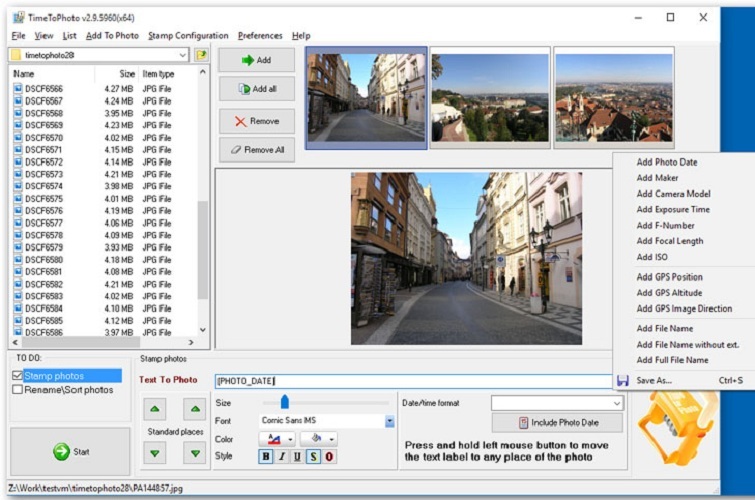
Task: Toggle Underline text style
Action: (x=297, y=457)
